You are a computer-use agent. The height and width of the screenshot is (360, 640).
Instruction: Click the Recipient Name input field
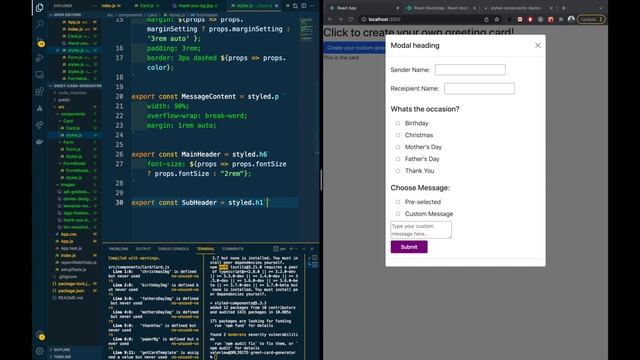pos(479,89)
